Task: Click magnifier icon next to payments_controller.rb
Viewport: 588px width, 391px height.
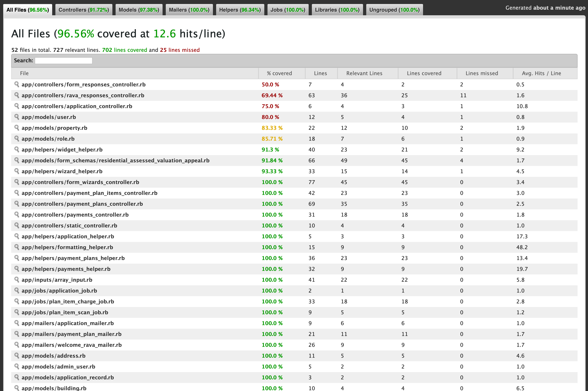Action: pos(17,214)
